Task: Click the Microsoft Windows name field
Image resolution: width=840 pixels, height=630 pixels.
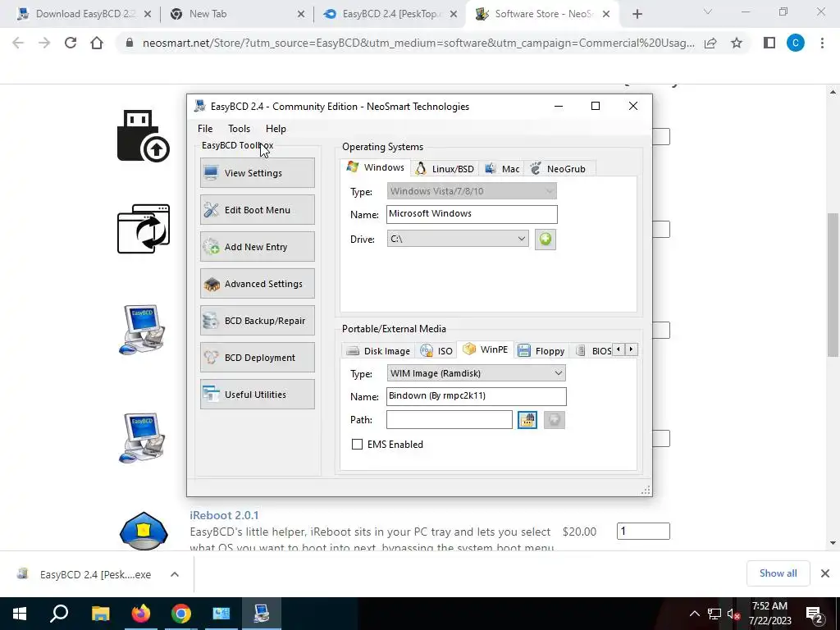Action: coord(472,214)
